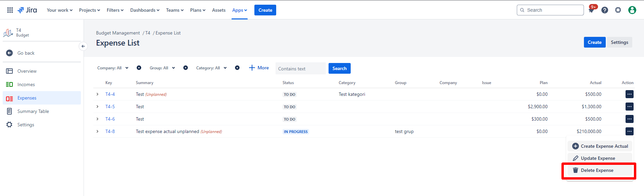Image resolution: width=644 pixels, height=196 pixels.
Task: Collapse the sidebar with the arrow button
Action: pos(83,46)
